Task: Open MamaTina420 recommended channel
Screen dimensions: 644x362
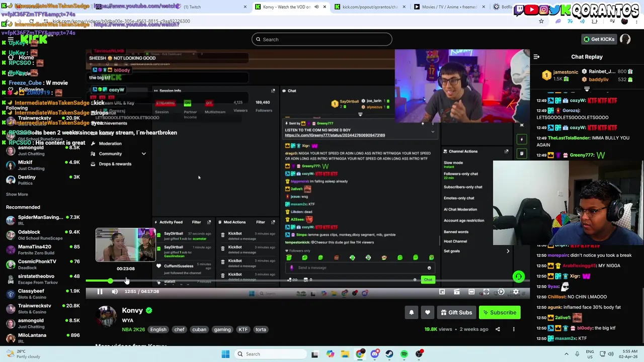Action: [43, 249]
